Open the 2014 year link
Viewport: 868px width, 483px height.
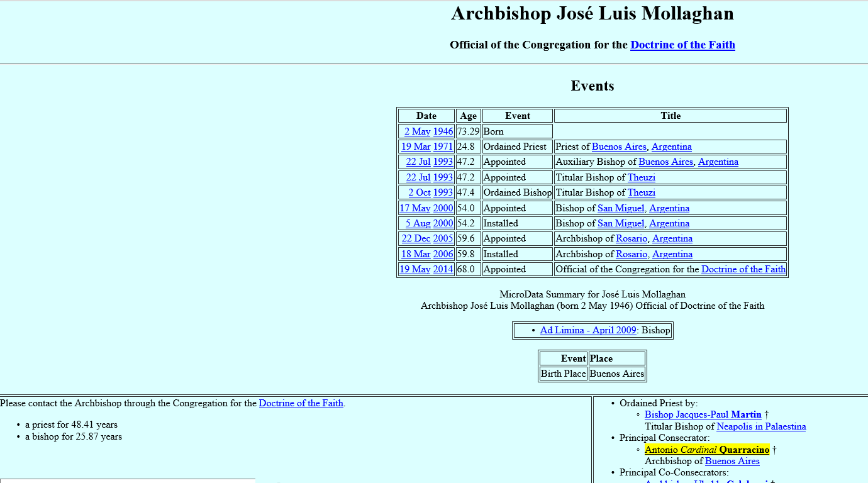[x=443, y=269]
